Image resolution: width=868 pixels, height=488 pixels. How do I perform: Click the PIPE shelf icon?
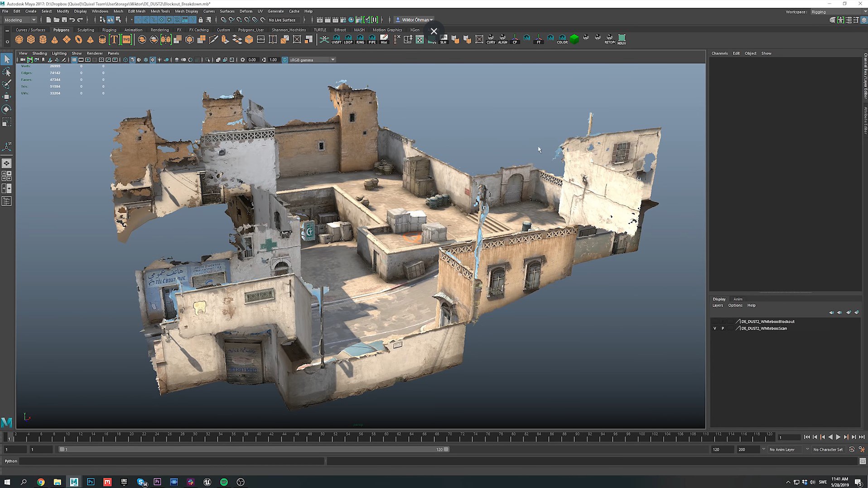372,40
